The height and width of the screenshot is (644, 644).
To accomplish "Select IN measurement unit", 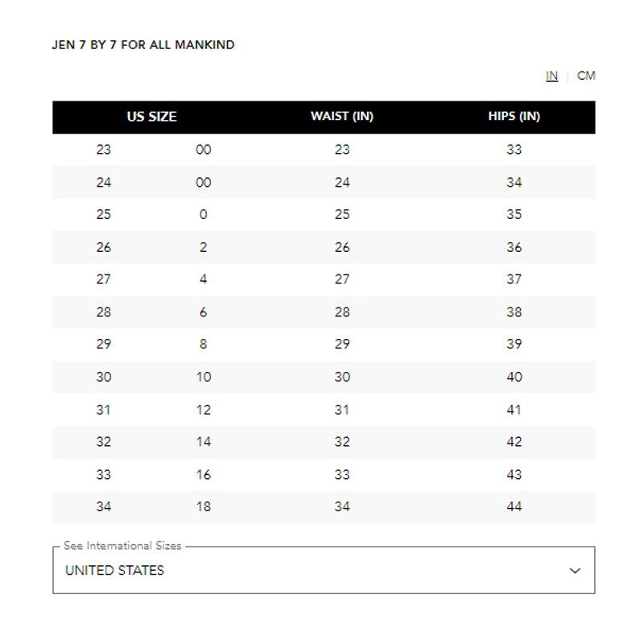I will click(x=551, y=76).
